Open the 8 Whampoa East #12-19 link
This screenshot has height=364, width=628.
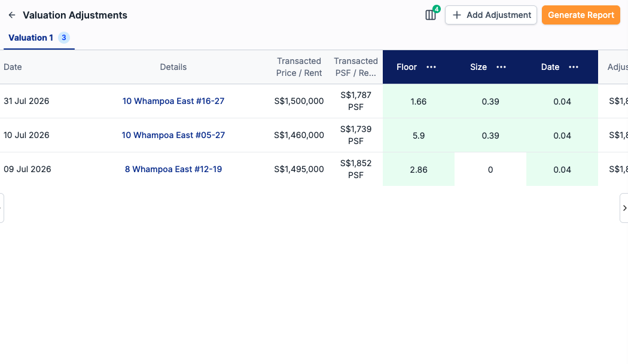click(173, 169)
